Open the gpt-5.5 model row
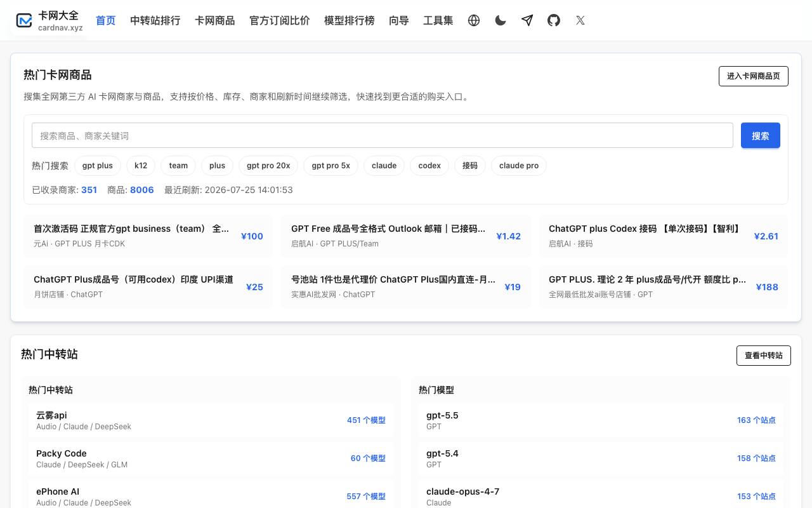The height and width of the screenshot is (508, 812). (601, 420)
